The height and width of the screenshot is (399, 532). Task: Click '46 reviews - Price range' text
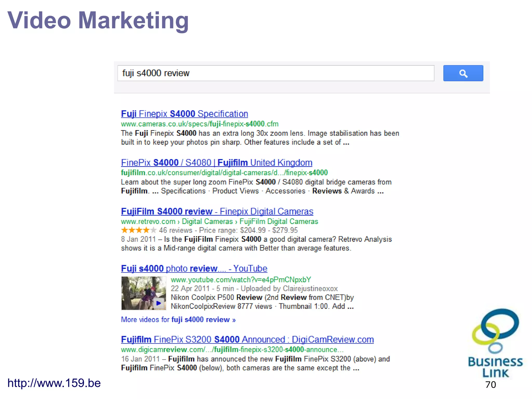tap(228, 230)
